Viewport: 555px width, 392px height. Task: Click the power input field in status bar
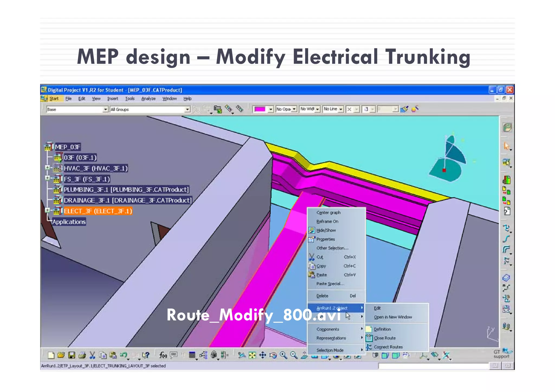[x=434, y=366]
